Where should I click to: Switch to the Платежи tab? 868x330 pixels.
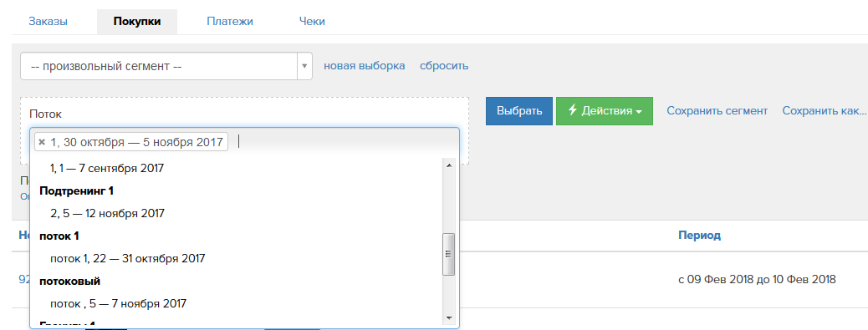[230, 22]
